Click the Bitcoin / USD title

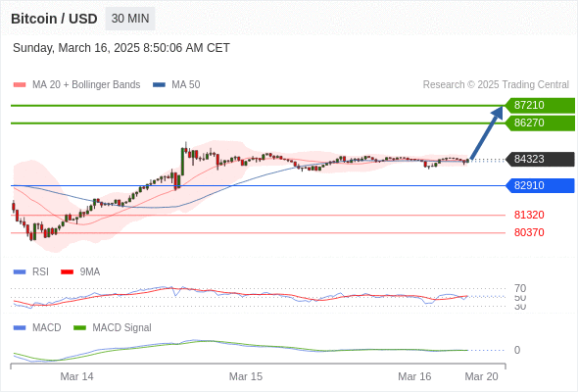(54, 19)
